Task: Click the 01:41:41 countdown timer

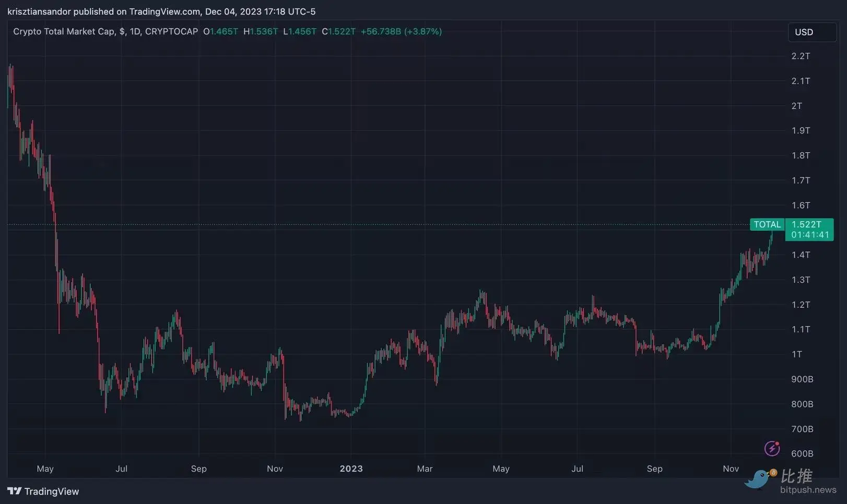Action: [809, 235]
